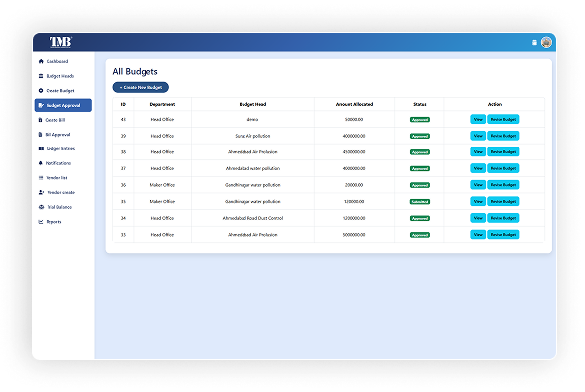Viewport: 585px width, 392px height.
Task: Revise Budget for Surat Air pollution
Action: [503, 136]
